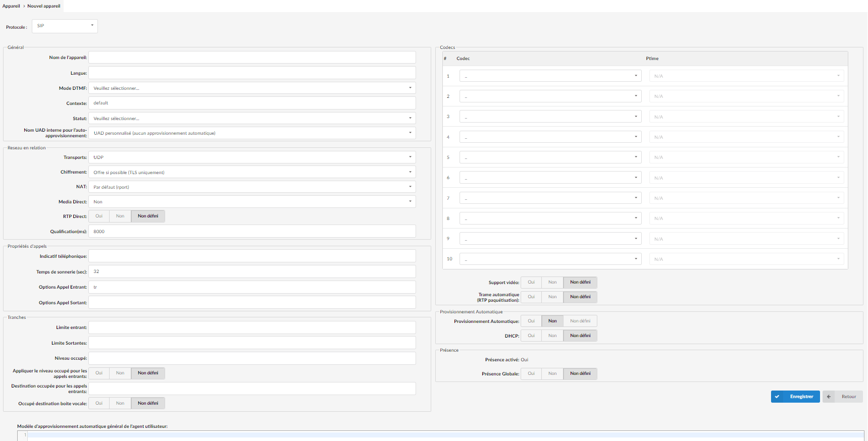Open the Mode DTMF dropdown
Image resolution: width=868 pixels, height=441 pixels.
click(x=252, y=88)
